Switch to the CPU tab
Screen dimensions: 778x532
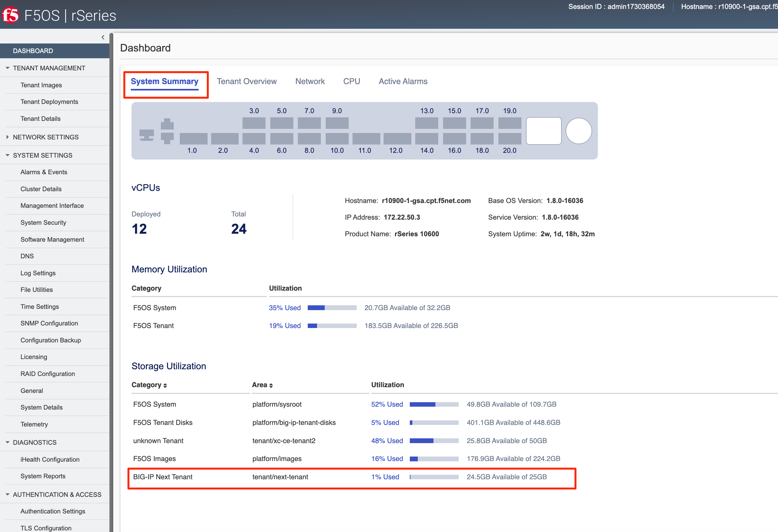click(x=352, y=81)
